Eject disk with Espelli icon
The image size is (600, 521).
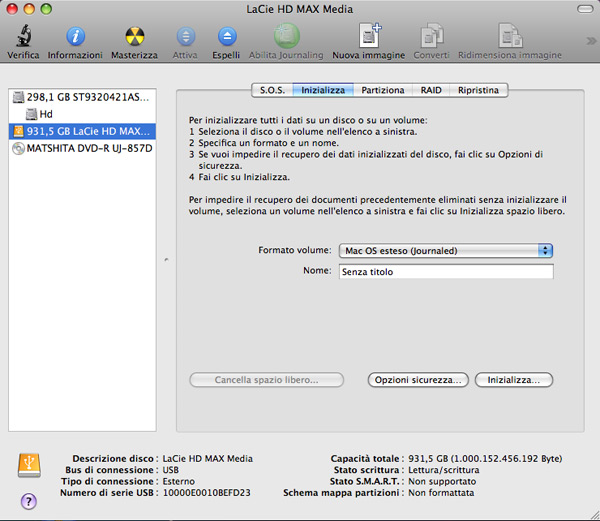(x=227, y=37)
